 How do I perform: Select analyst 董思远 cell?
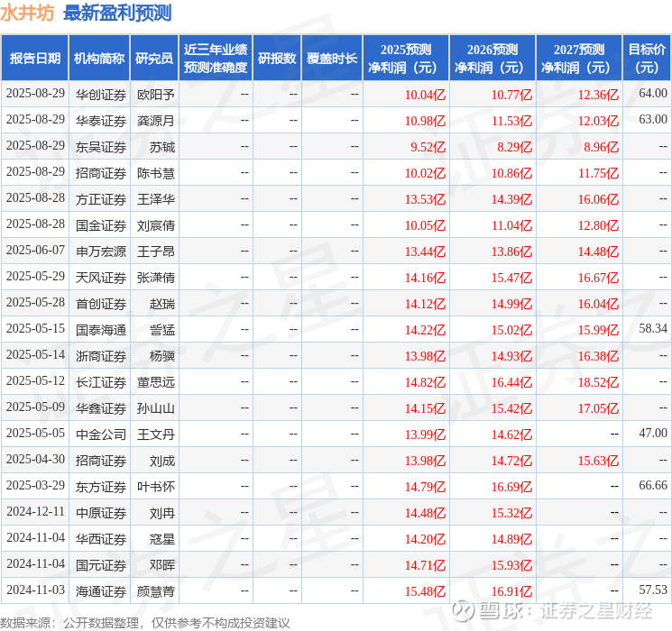(x=155, y=382)
